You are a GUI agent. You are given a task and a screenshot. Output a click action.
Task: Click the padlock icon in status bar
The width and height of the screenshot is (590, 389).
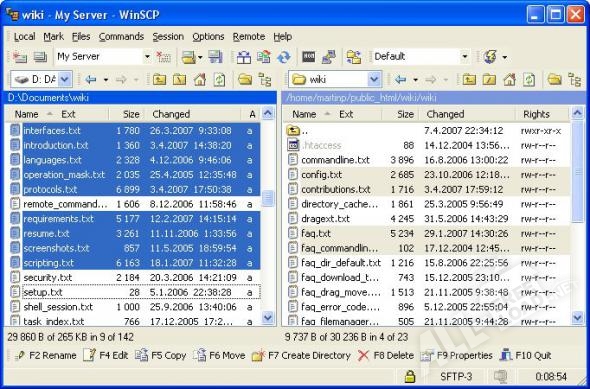click(410, 376)
